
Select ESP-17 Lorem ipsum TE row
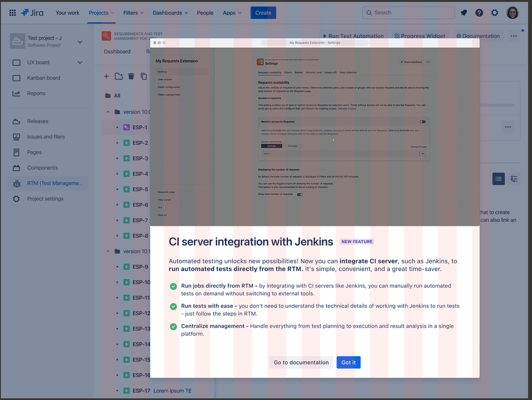(x=158, y=391)
